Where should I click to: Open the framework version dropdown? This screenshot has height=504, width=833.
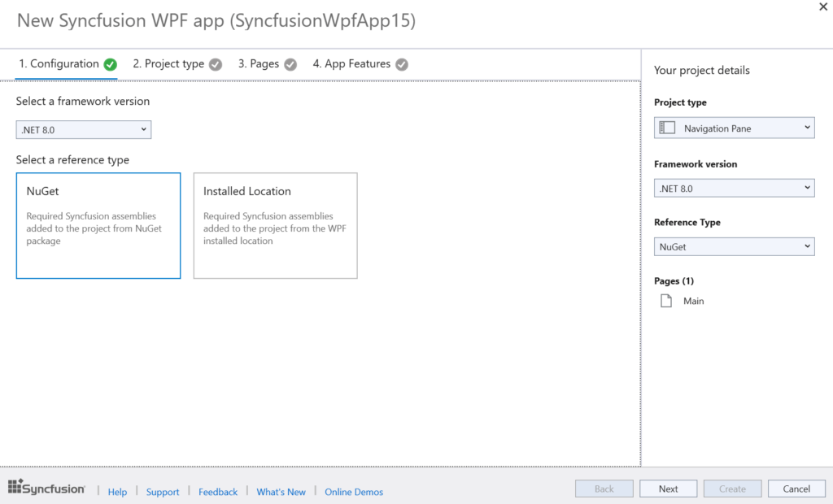click(142, 129)
